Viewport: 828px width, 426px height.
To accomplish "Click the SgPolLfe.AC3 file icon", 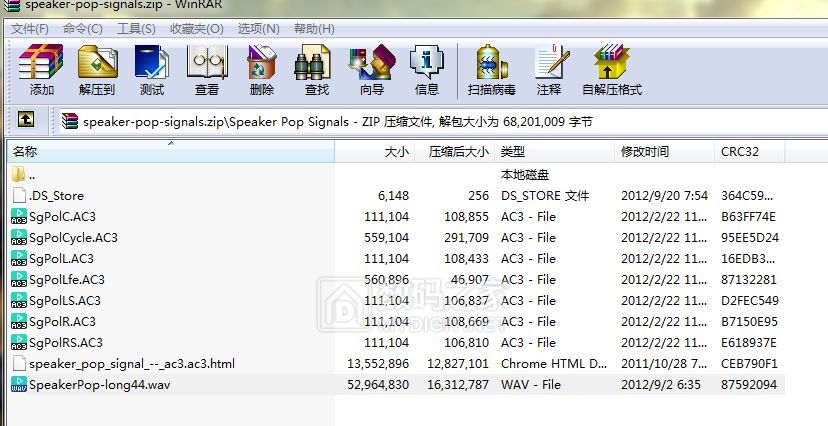I will [18, 279].
